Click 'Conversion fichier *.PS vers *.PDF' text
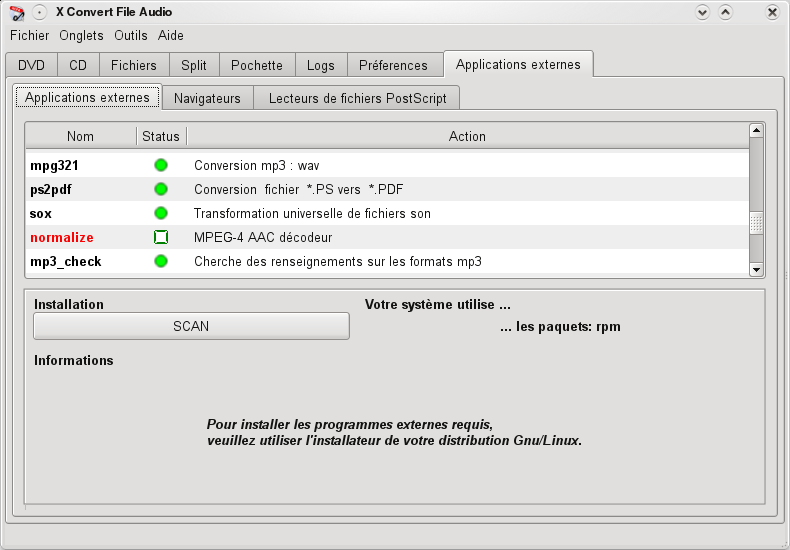This screenshot has height=550, width=790. 298,189
